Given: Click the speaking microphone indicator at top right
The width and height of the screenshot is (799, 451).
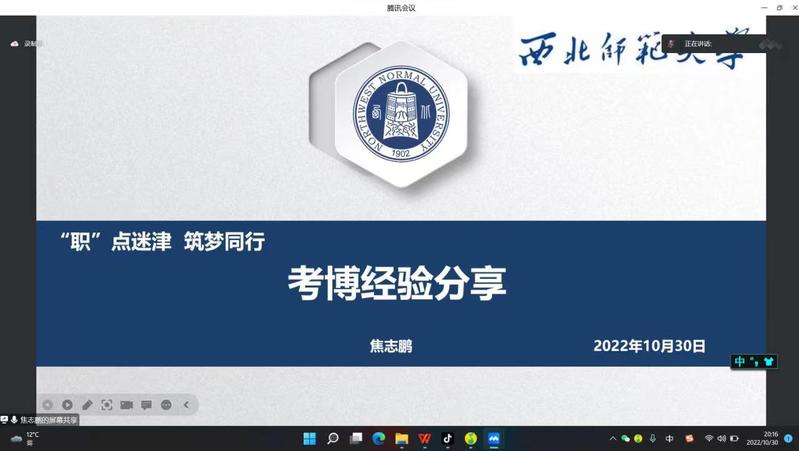Looking at the screenshot, I should (x=672, y=44).
